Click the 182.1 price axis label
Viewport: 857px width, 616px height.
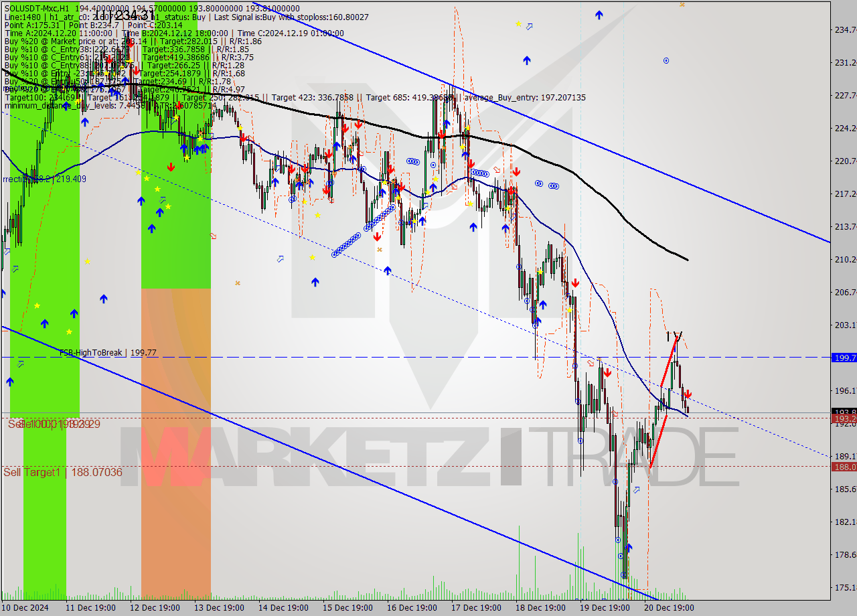point(846,522)
